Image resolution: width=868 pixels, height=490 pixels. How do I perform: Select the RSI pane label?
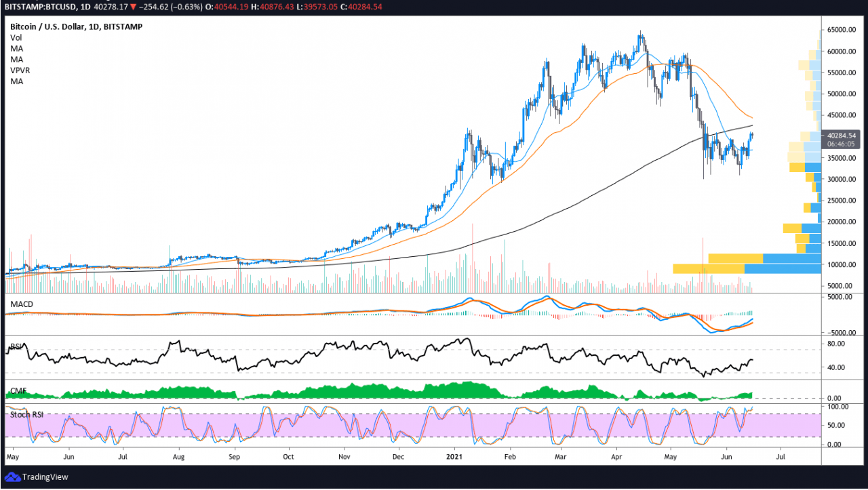(16, 347)
